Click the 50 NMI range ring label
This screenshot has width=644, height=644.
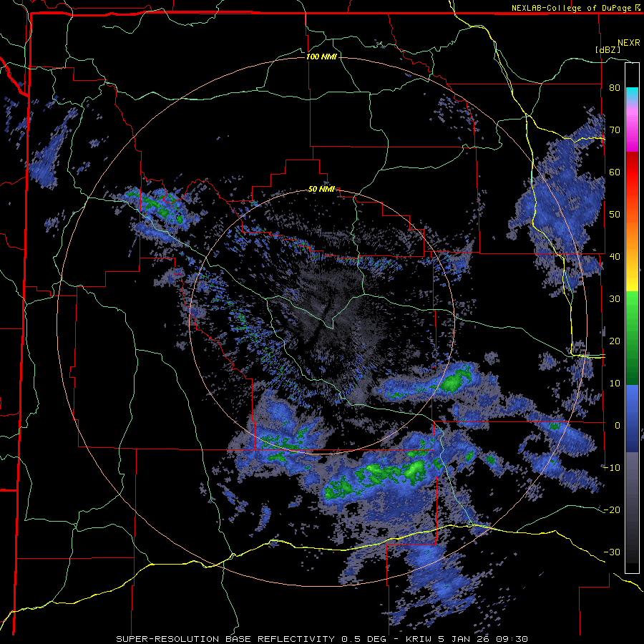coord(321,190)
